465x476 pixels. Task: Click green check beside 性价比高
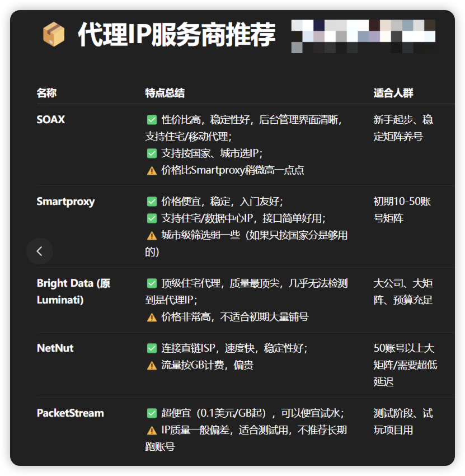point(152,120)
